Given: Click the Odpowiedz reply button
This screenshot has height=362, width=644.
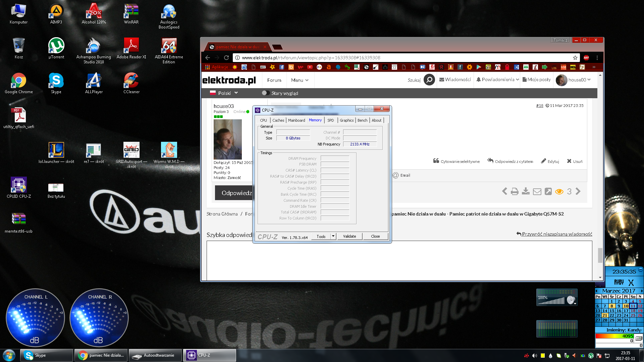Looking at the screenshot, I should 234,193.
